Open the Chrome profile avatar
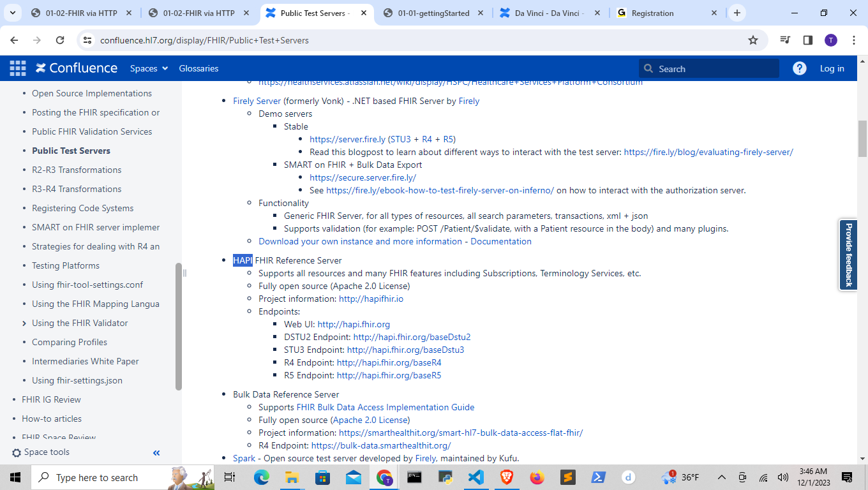 (x=830, y=40)
